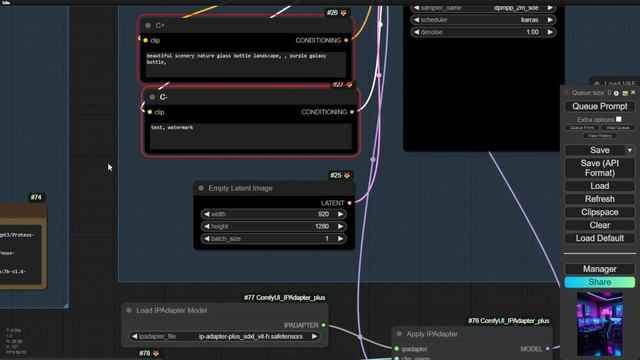The height and width of the screenshot is (360, 640).
Task: Increase the denoise value
Action: [550, 32]
